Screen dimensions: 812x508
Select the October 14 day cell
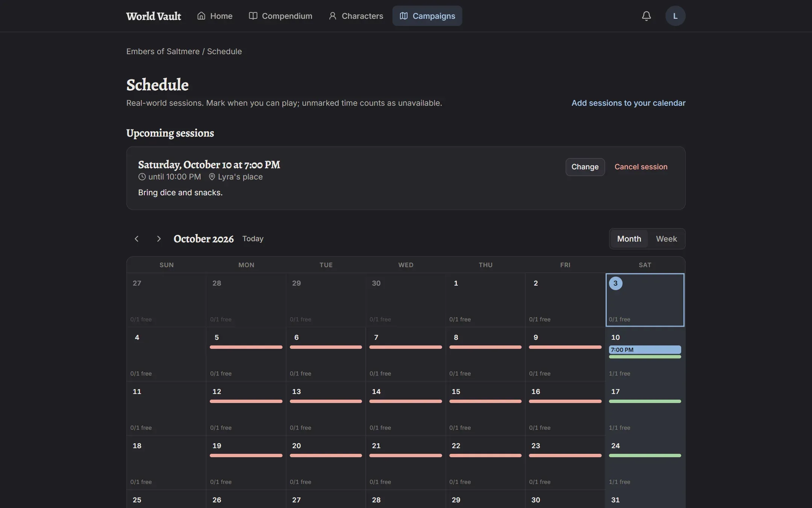[405, 408]
